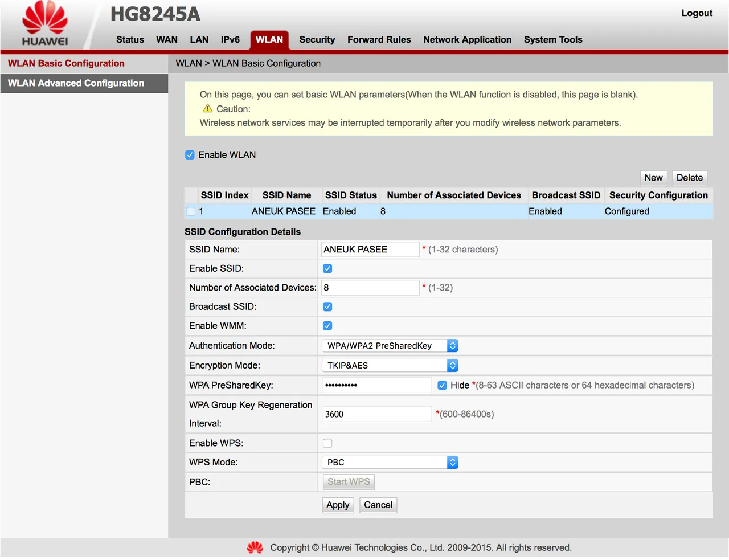Focus the WPA Group Key Regeneration Interval field

tap(377, 414)
